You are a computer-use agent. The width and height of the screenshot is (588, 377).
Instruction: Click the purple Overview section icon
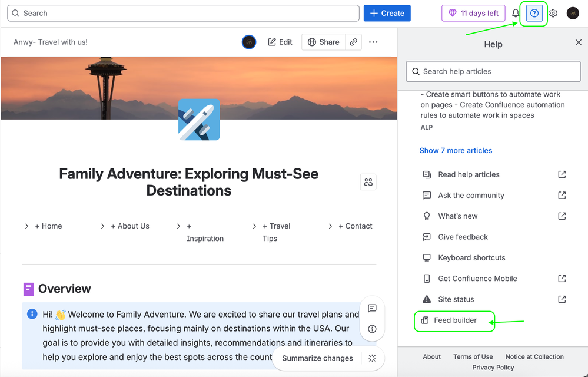[28, 289]
